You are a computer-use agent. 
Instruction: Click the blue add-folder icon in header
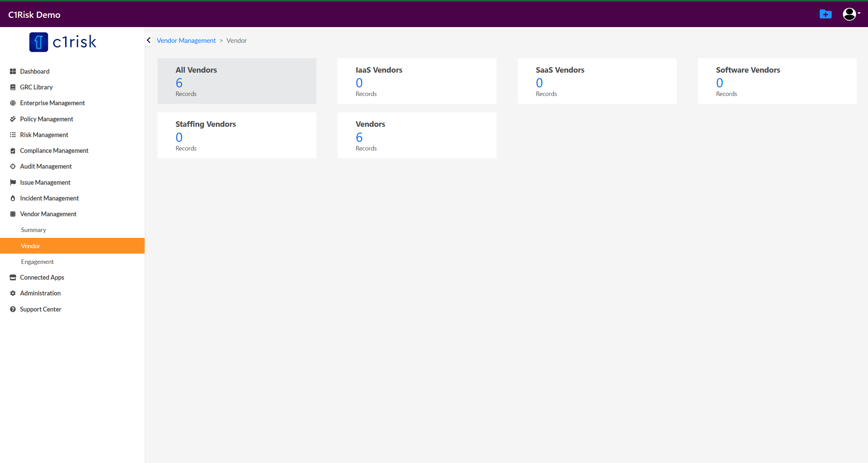tap(825, 14)
